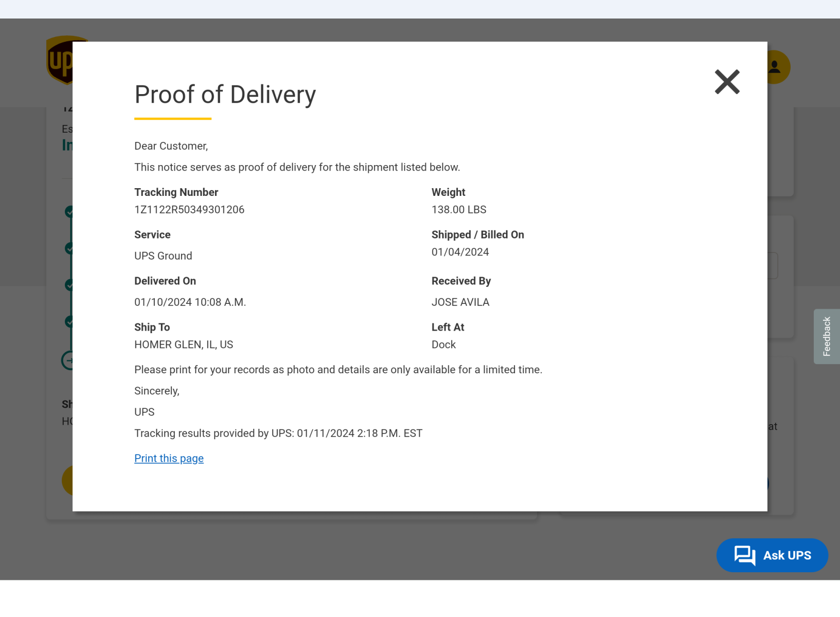Screen dimensions: 840x617
Task: Close the Proof of Delivery dialog
Action: 727,82
